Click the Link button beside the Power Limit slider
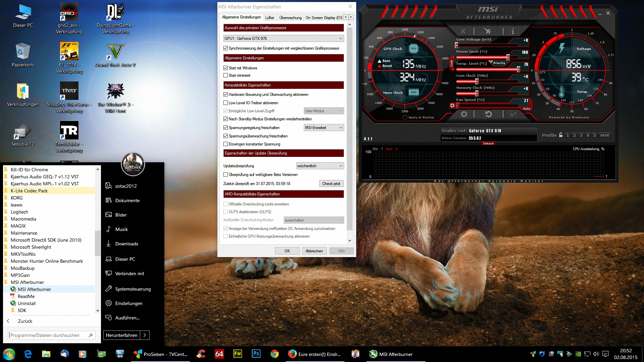 451,63
